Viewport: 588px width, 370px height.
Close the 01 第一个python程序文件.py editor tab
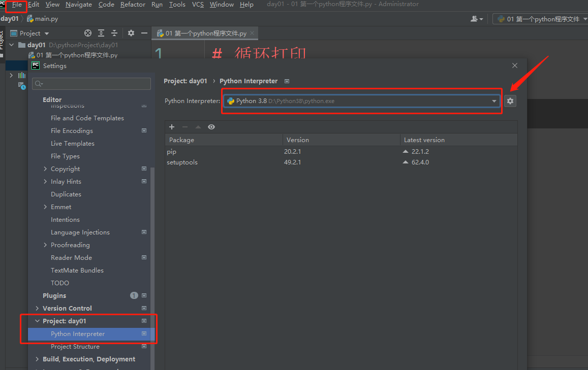[x=252, y=33]
